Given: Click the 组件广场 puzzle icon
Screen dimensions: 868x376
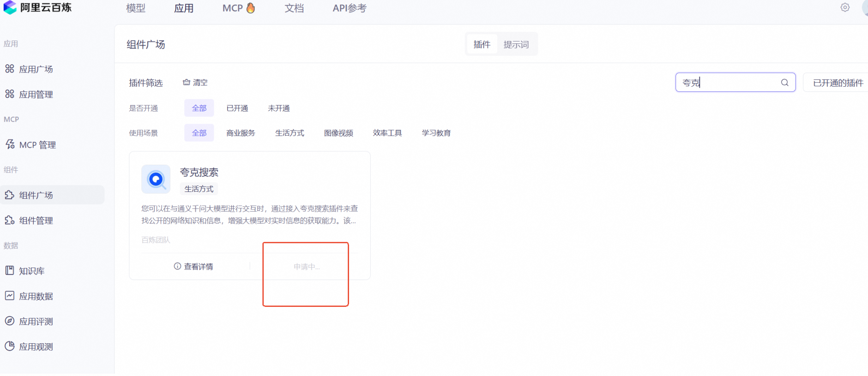Looking at the screenshot, I should click(10, 195).
